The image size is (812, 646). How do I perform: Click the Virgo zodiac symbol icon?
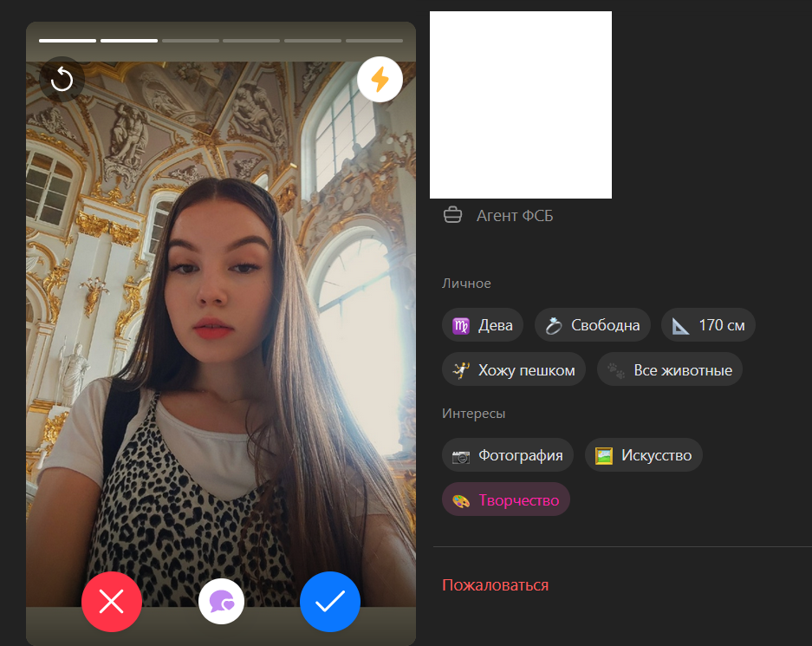pos(460,325)
